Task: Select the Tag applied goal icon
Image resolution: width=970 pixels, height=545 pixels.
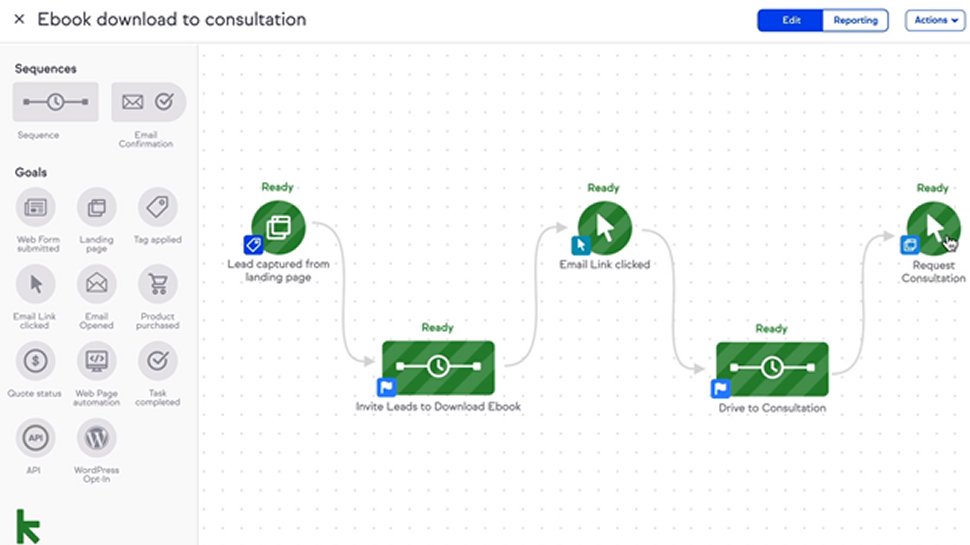Action: click(x=158, y=207)
